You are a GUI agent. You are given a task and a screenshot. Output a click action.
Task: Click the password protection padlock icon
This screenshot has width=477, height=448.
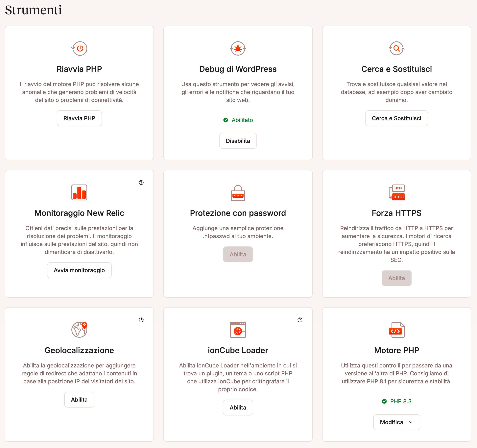(x=238, y=192)
